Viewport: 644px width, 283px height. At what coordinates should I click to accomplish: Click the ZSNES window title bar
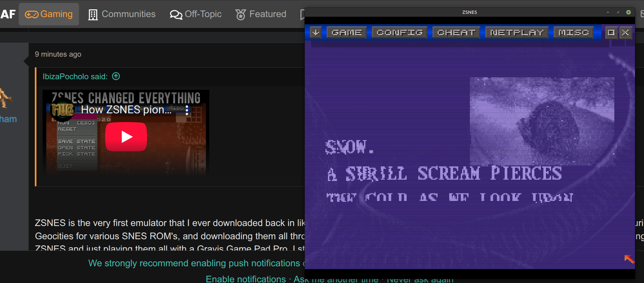(470, 12)
